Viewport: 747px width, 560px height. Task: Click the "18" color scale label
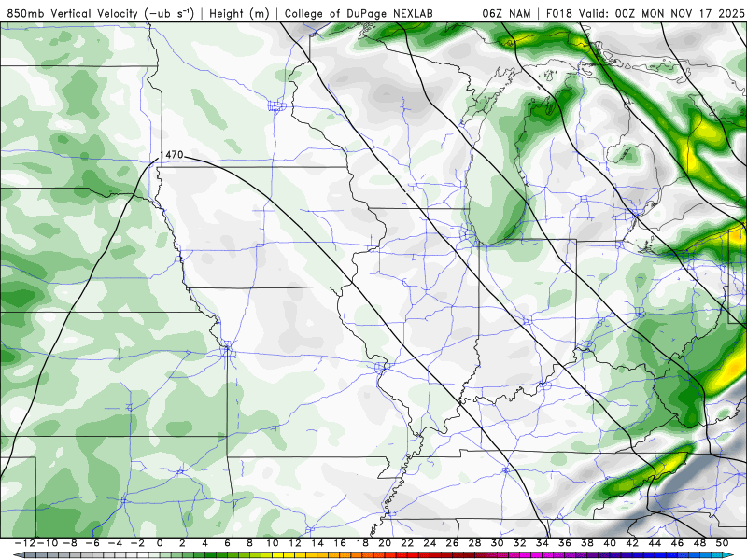point(362,543)
